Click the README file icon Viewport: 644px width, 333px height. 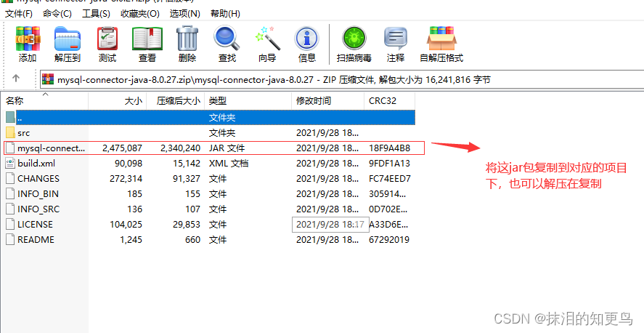(x=11, y=239)
